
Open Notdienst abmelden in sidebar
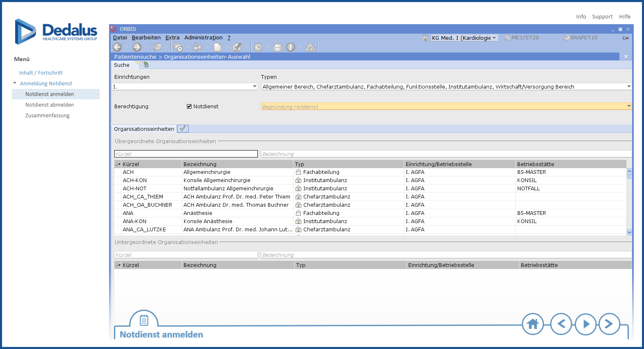click(x=50, y=105)
